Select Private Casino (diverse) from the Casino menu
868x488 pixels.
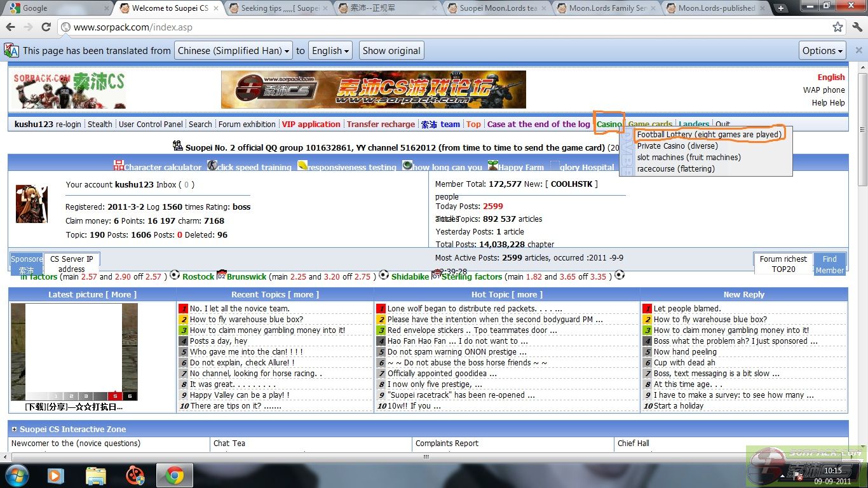point(677,146)
